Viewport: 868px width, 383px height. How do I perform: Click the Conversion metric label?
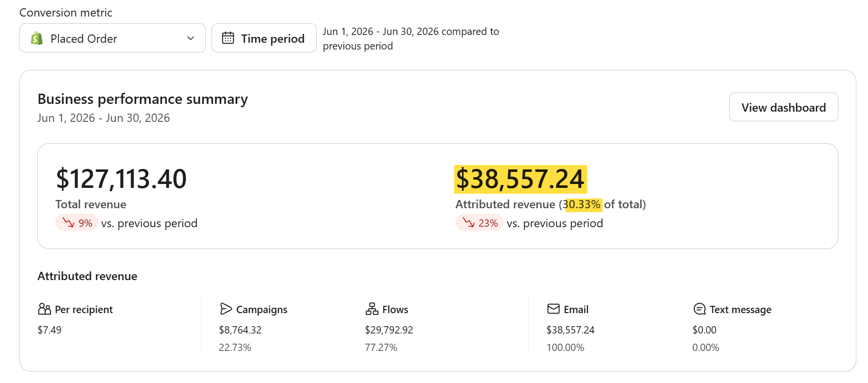tap(66, 13)
